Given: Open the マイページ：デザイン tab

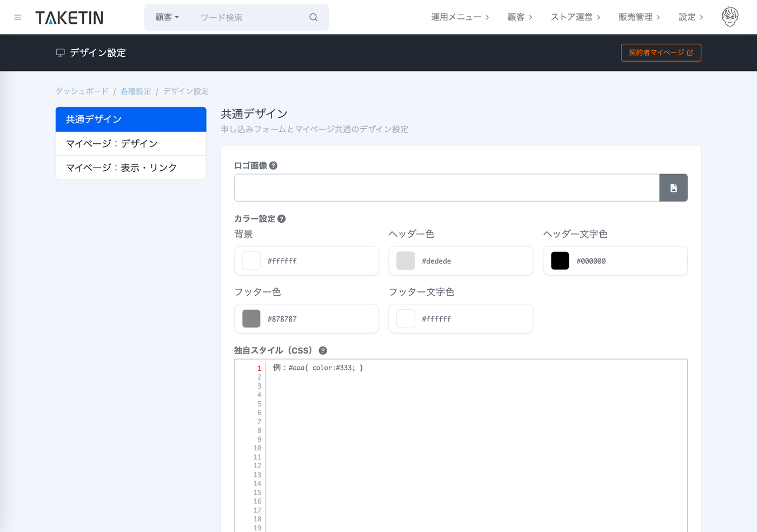Looking at the screenshot, I should 131,144.
